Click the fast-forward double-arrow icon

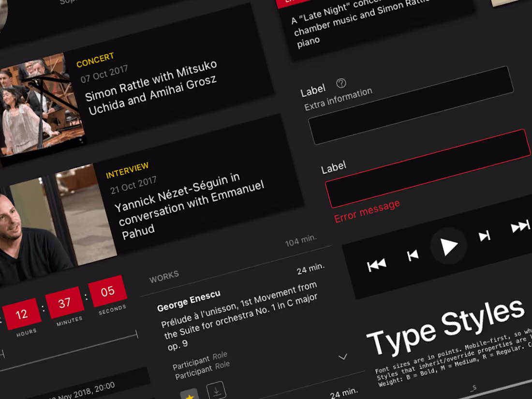click(x=520, y=225)
